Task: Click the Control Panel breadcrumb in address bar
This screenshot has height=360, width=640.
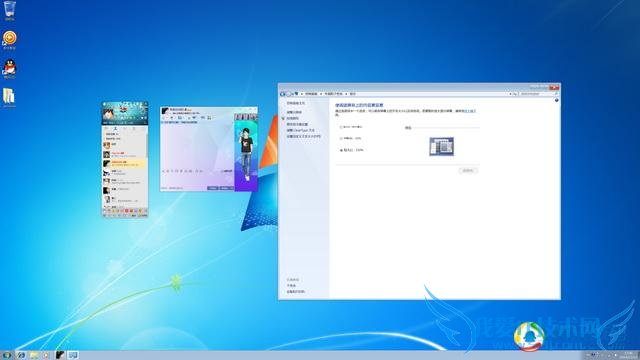Action: click(x=311, y=94)
